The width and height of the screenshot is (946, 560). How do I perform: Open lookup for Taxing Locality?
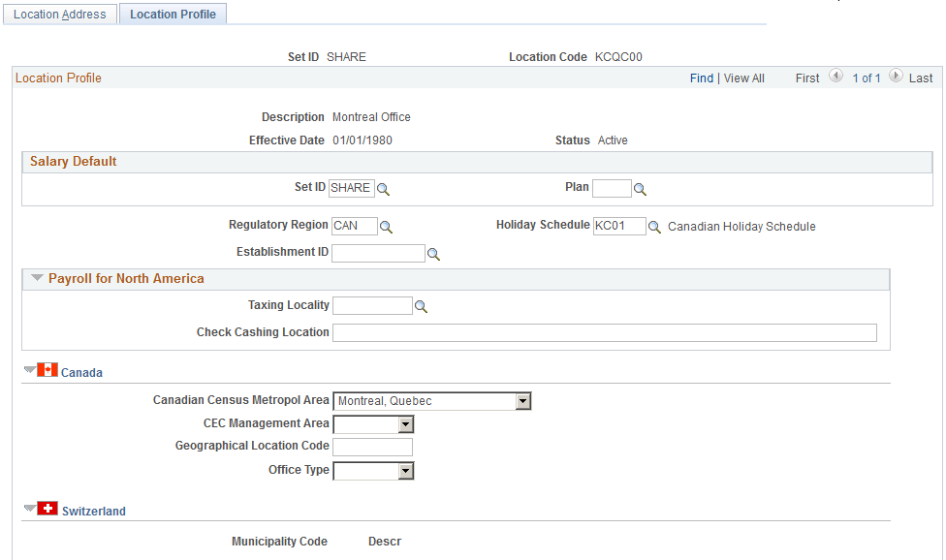[x=421, y=307]
